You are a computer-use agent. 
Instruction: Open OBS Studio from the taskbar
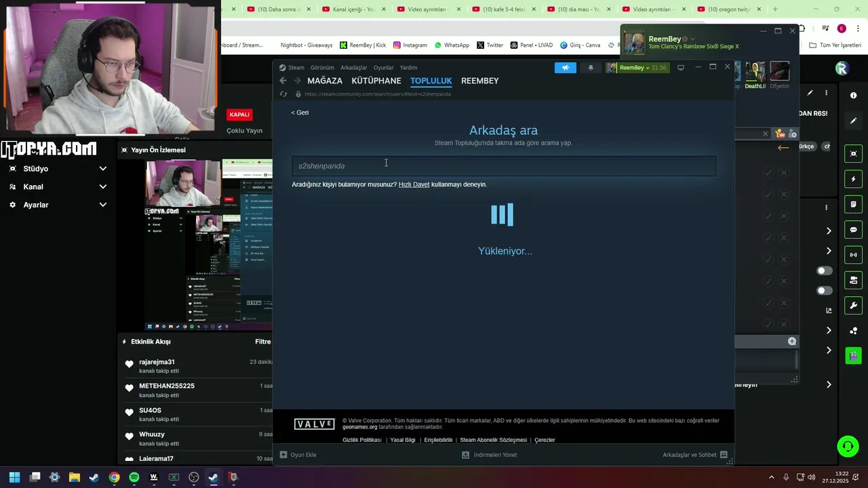tap(194, 477)
